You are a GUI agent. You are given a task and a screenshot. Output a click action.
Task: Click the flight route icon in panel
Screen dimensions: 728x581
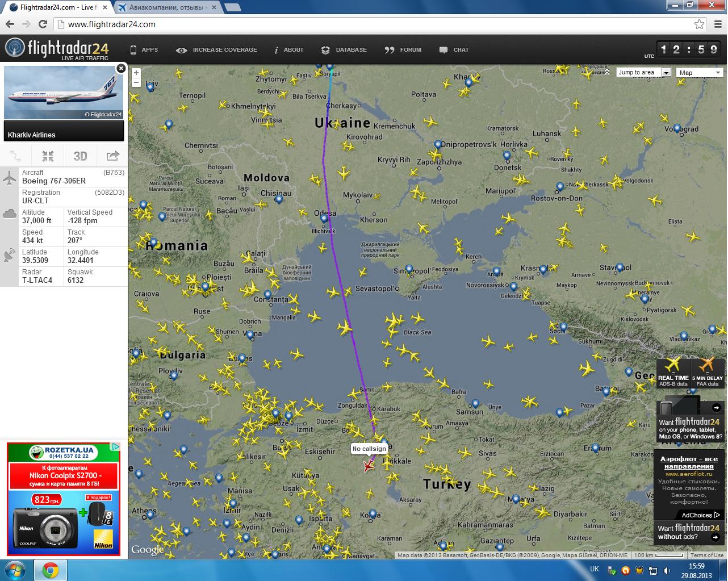pos(16,156)
